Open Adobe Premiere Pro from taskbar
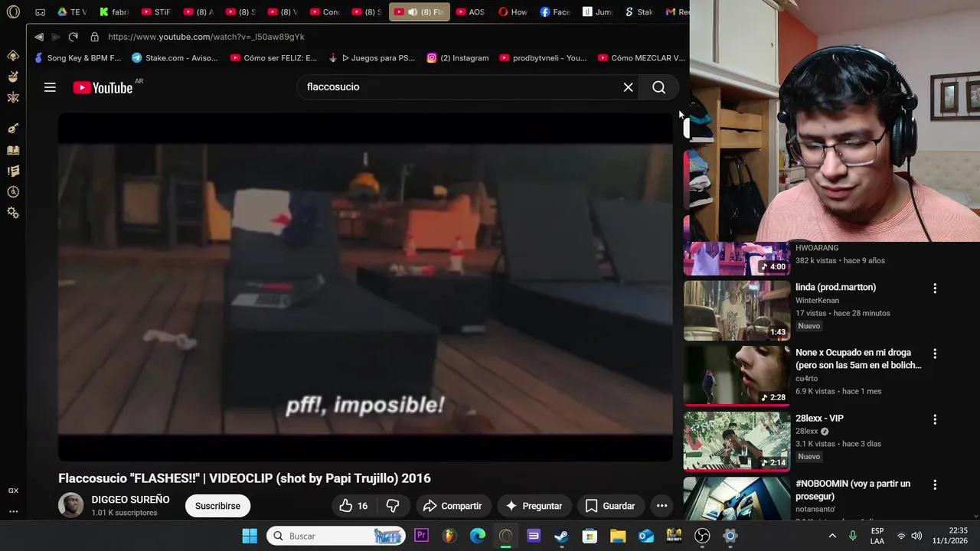980x551 pixels. coord(421,536)
